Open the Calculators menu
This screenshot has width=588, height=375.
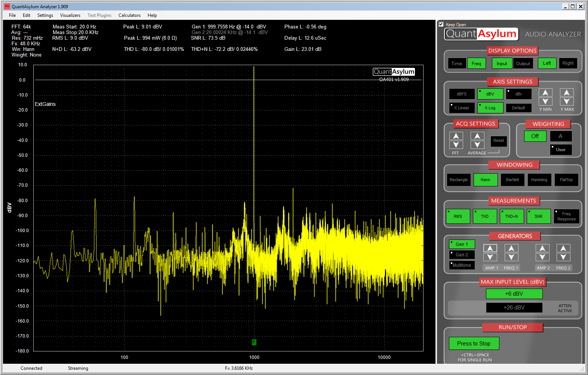click(130, 15)
